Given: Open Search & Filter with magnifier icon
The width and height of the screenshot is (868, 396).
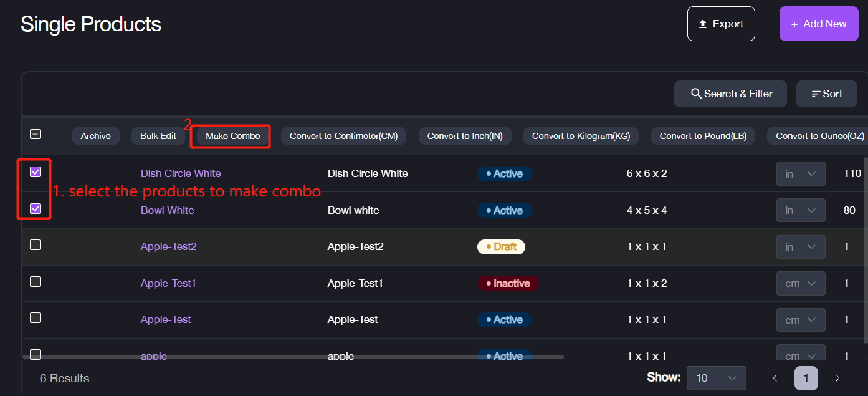Looking at the screenshot, I should coord(730,94).
